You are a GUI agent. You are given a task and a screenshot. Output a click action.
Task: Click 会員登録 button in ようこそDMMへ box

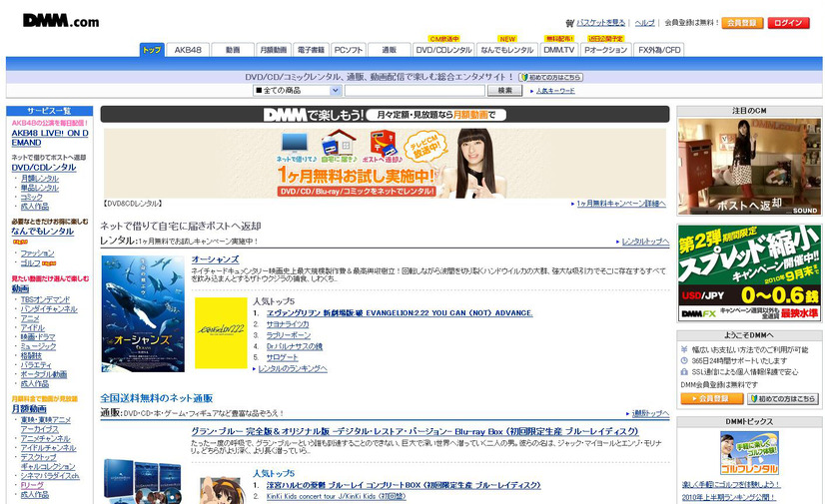(x=712, y=399)
